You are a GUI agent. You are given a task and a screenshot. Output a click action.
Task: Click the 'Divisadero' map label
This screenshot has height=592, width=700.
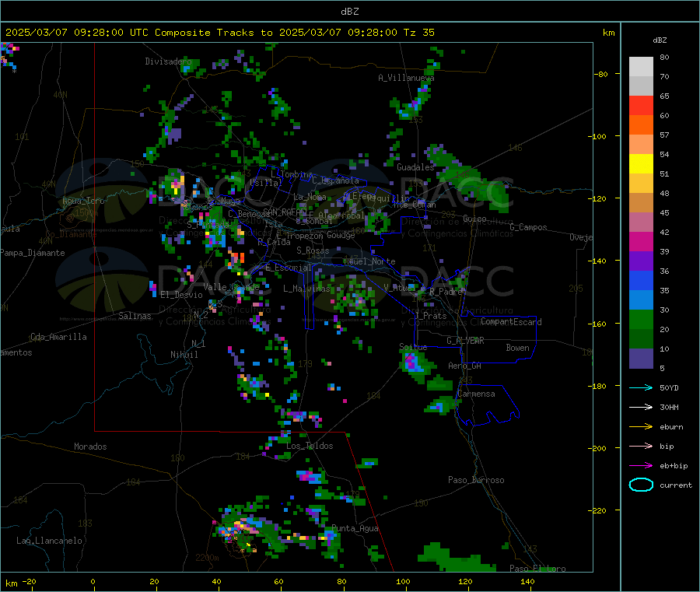coord(168,61)
